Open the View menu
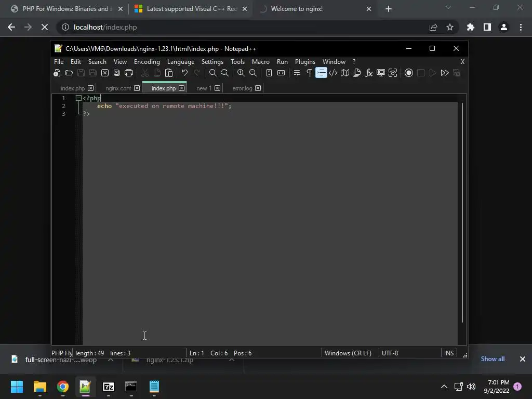The width and height of the screenshot is (532, 399). point(120,62)
